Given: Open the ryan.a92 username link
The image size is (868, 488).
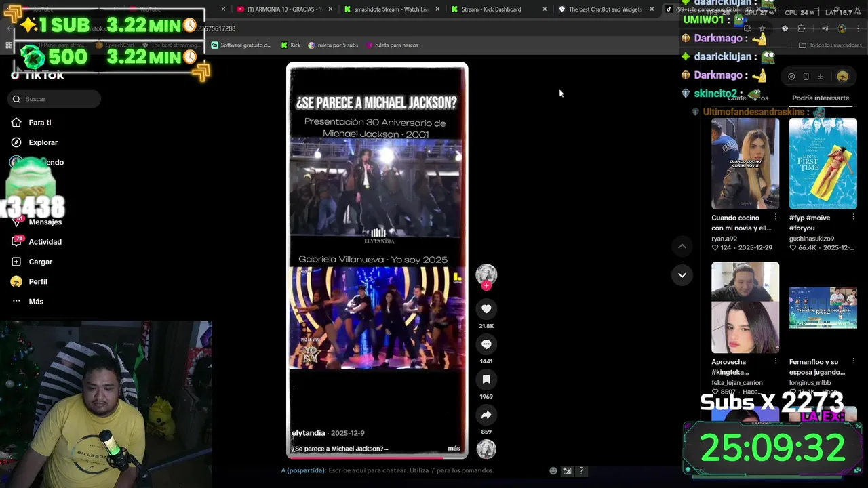Looking at the screenshot, I should [724, 239].
